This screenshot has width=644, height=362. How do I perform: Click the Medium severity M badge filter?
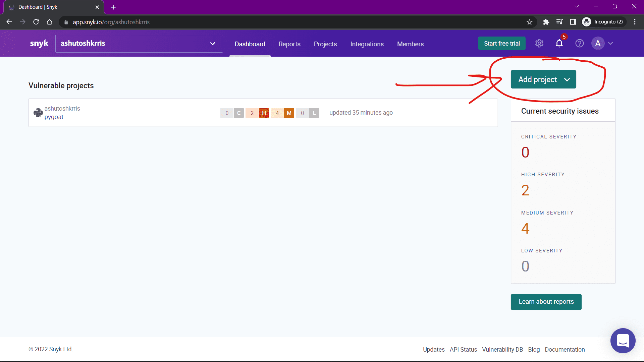[289, 113]
